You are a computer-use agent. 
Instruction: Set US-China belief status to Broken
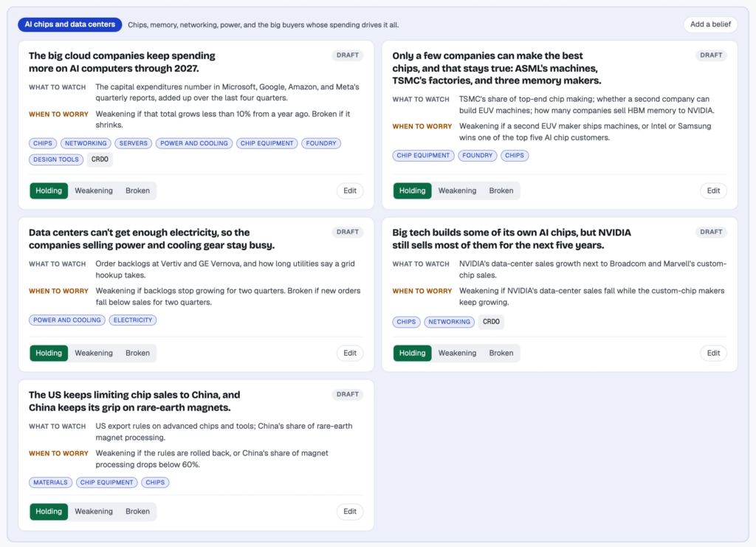coord(137,512)
